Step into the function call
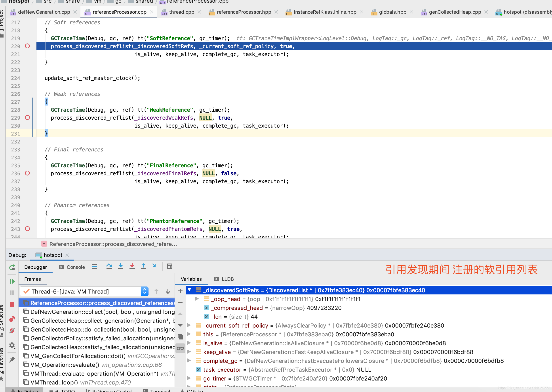This screenshot has width=552, height=392. coord(121,266)
